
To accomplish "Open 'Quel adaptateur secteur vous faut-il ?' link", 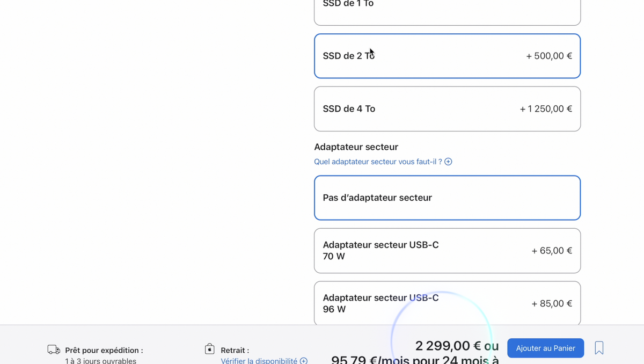I will (x=378, y=162).
